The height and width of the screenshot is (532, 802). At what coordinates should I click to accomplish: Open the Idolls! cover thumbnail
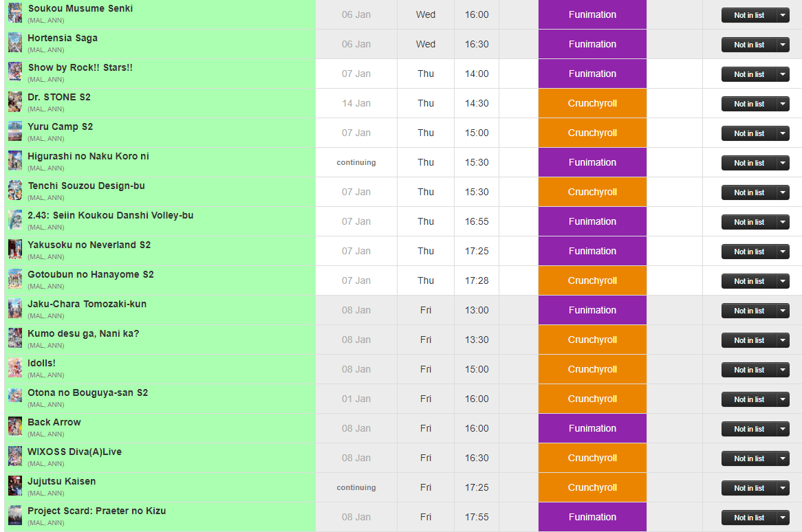(15, 368)
